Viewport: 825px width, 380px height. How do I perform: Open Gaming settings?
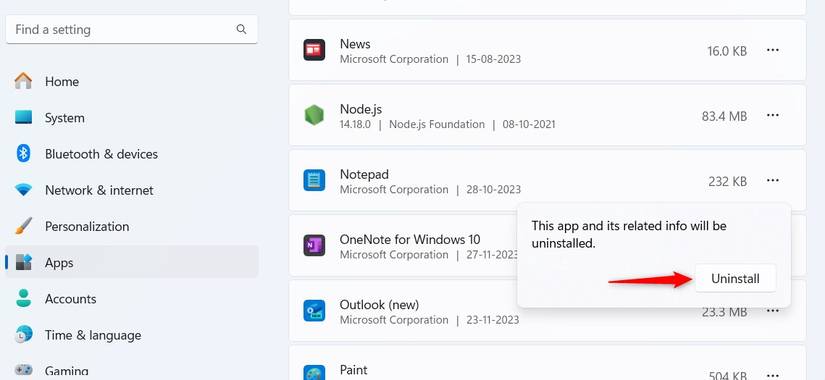(132, 371)
